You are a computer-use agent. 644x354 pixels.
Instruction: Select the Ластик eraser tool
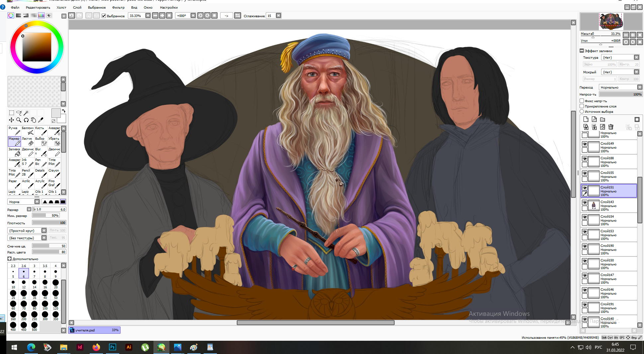tap(28, 141)
